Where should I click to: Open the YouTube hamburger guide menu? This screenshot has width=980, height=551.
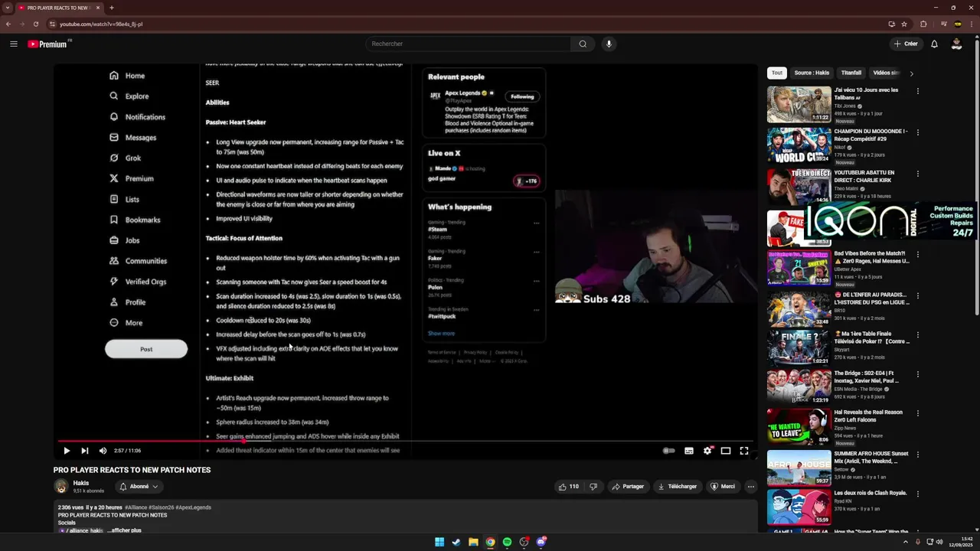pos(13,44)
